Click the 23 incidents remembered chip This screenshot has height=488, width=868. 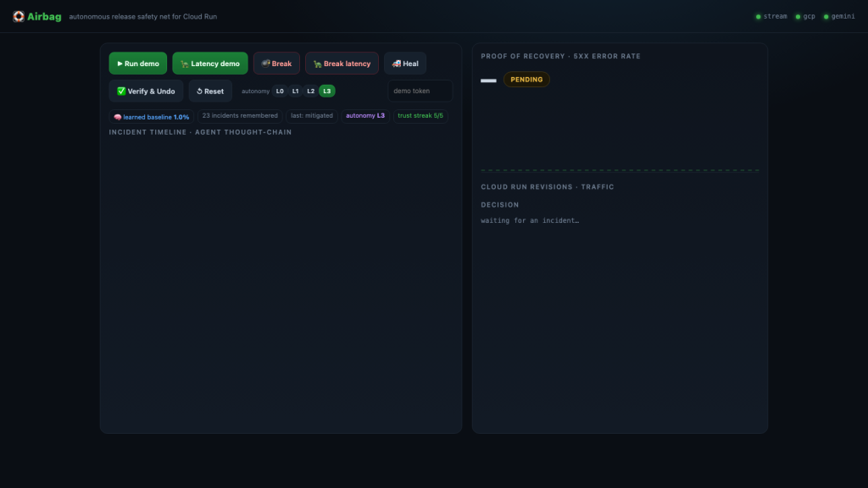tap(240, 115)
